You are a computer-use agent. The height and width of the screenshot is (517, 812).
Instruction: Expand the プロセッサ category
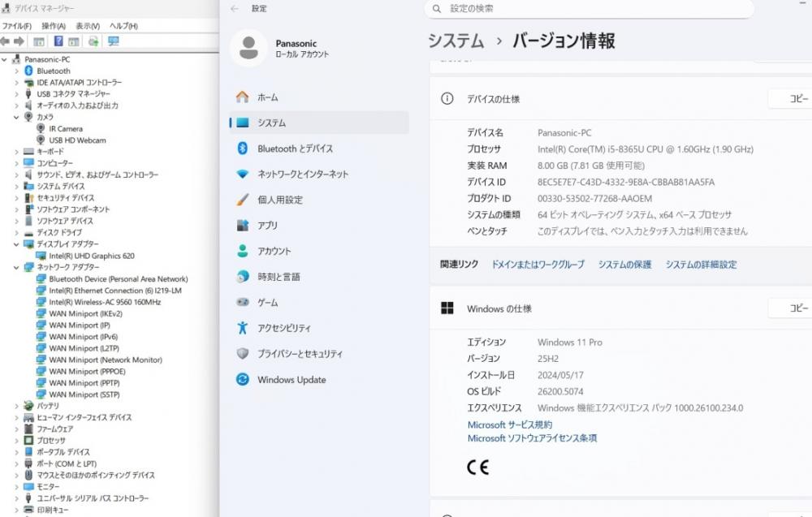coord(16,441)
